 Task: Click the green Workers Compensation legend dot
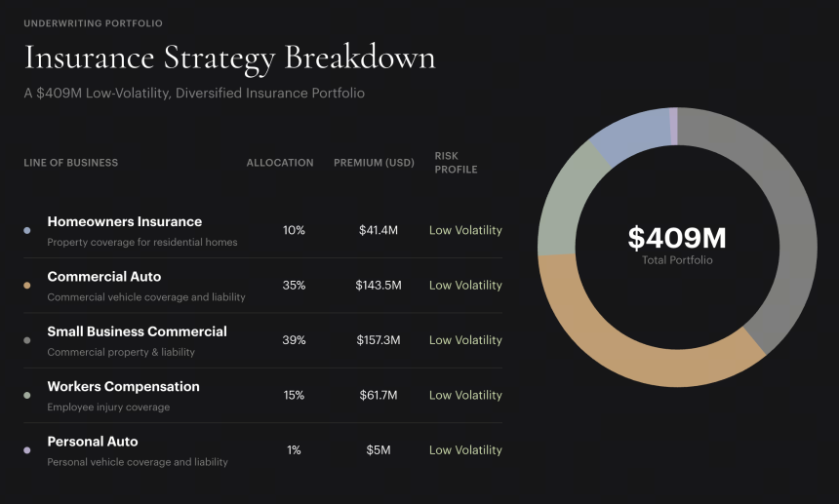(26, 396)
